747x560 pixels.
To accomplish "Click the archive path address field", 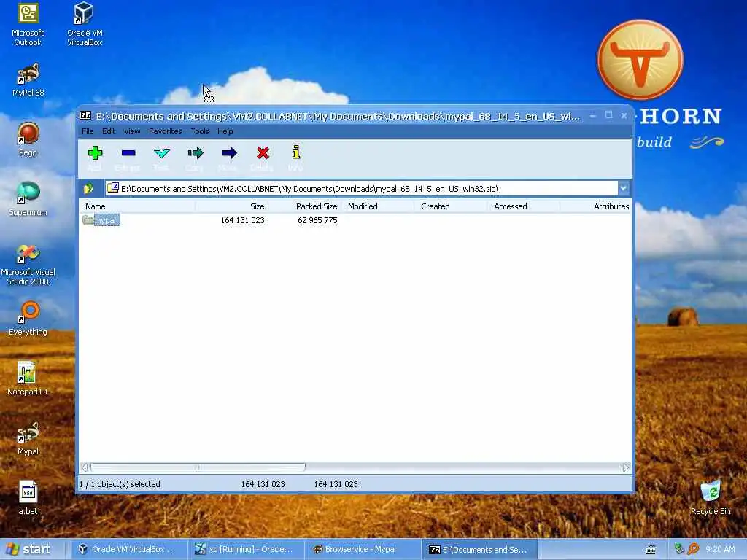I will click(x=362, y=189).
